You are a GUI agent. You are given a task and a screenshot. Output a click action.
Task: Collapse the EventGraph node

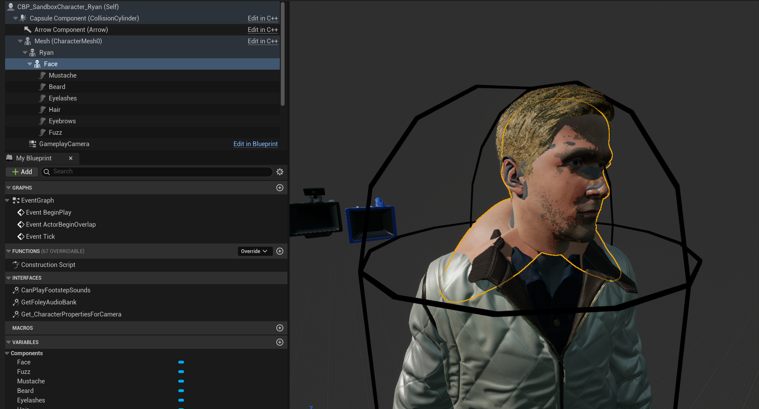(7, 200)
